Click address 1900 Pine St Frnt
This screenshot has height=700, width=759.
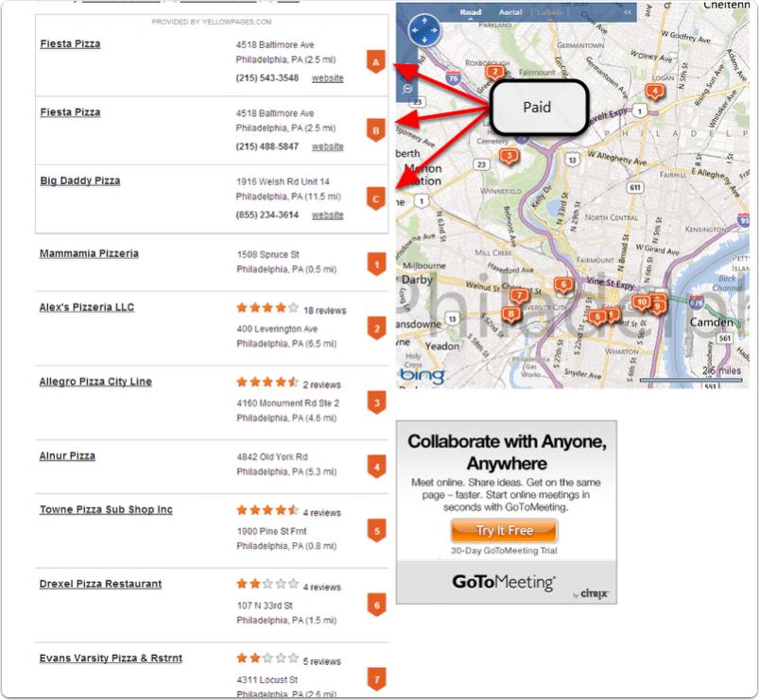[x=271, y=531]
